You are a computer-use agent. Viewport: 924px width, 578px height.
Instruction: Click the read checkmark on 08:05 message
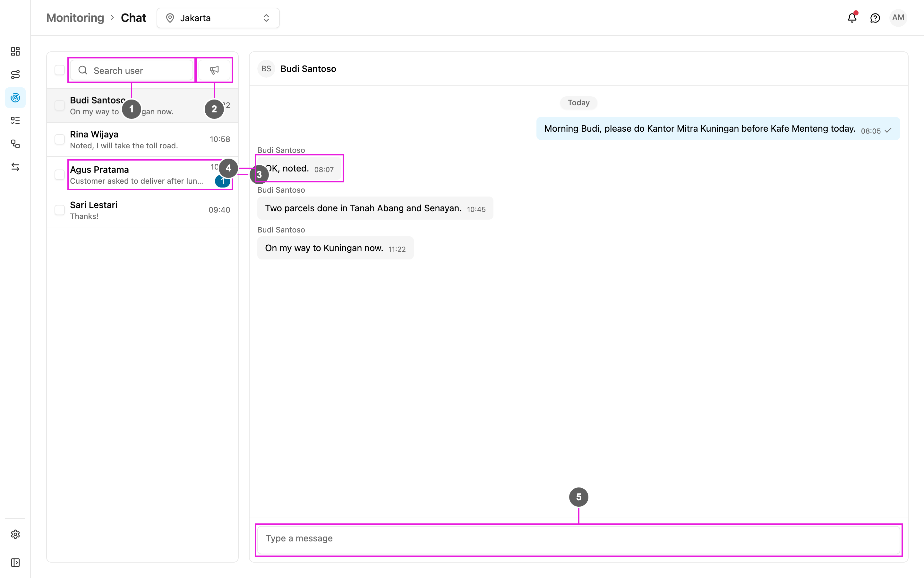pyautogui.click(x=888, y=131)
